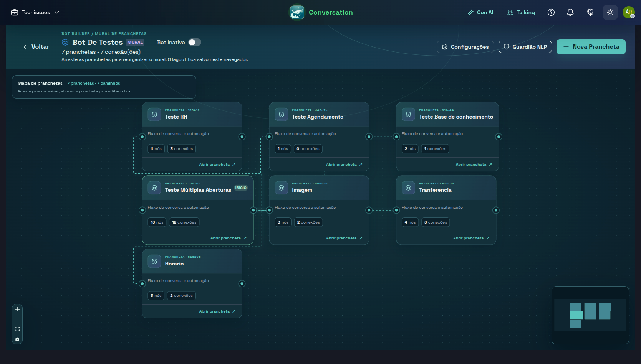The width and height of the screenshot is (641, 364).
Task: Click the 13 nós chip
Action: 157,222
